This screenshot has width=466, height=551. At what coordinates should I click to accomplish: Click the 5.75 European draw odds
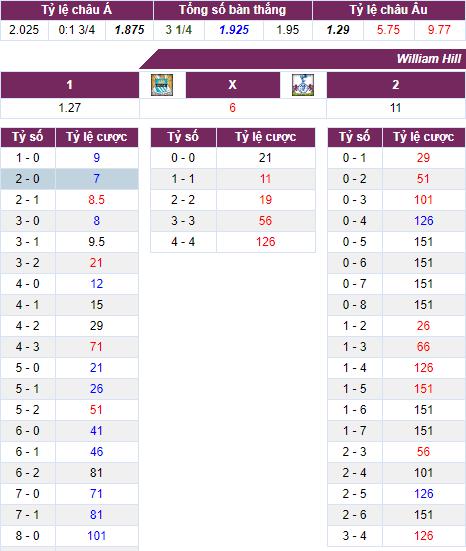tap(388, 30)
